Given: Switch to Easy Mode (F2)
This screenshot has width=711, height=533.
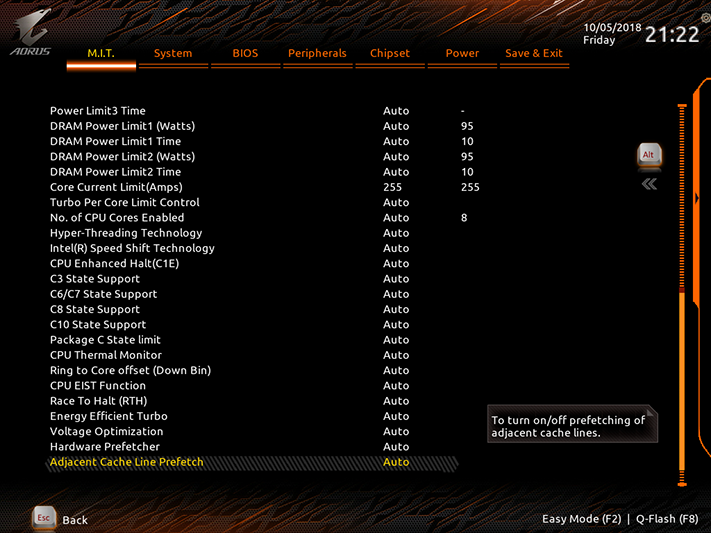Looking at the screenshot, I should [x=581, y=519].
